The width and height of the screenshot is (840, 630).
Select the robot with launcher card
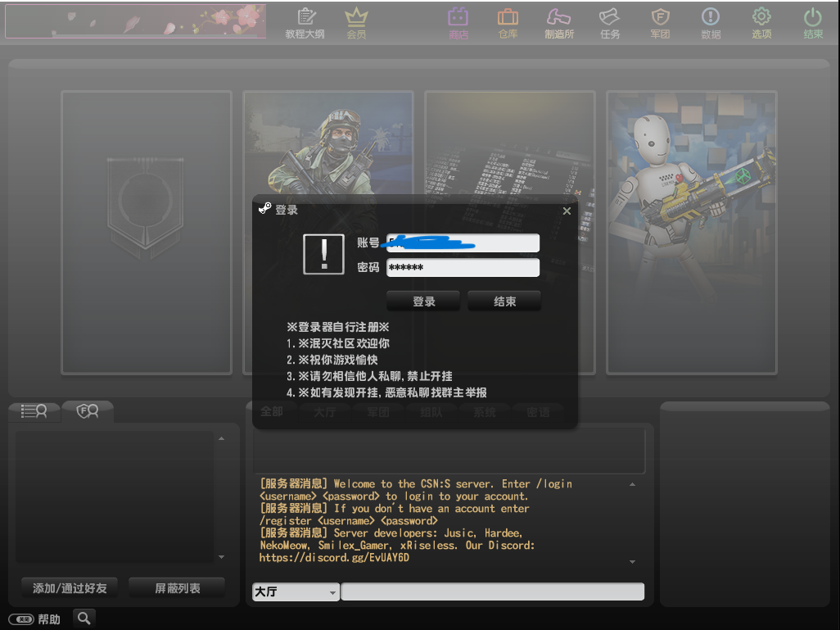click(692, 233)
